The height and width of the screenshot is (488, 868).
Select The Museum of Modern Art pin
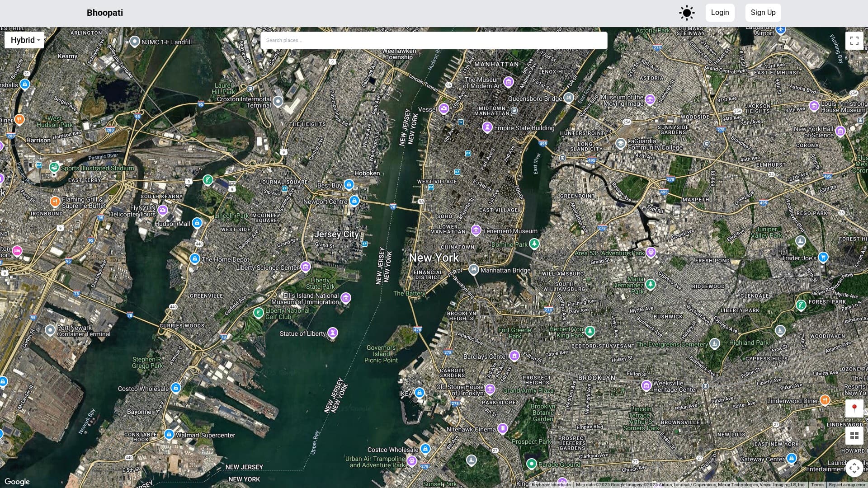(509, 82)
